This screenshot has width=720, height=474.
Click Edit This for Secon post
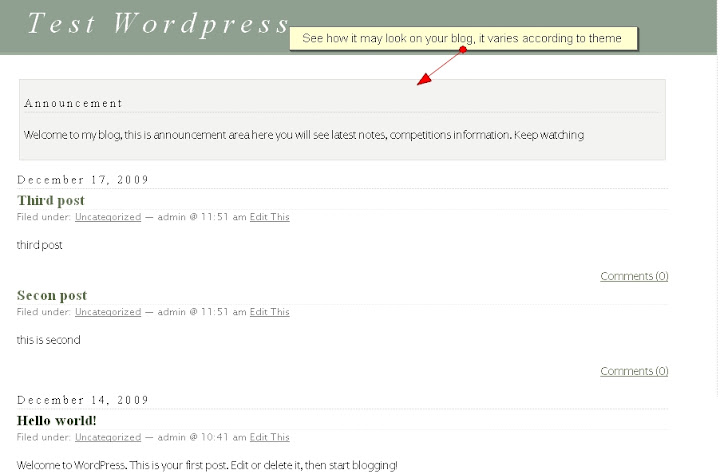pyautogui.click(x=270, y=312)
